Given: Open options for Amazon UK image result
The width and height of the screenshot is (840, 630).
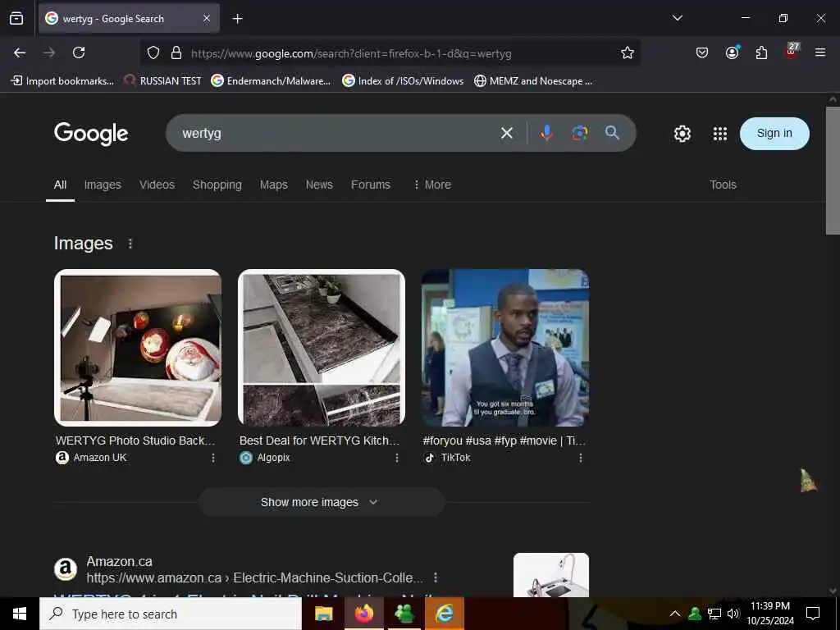Looking at the screenshot, I should 213,458.
